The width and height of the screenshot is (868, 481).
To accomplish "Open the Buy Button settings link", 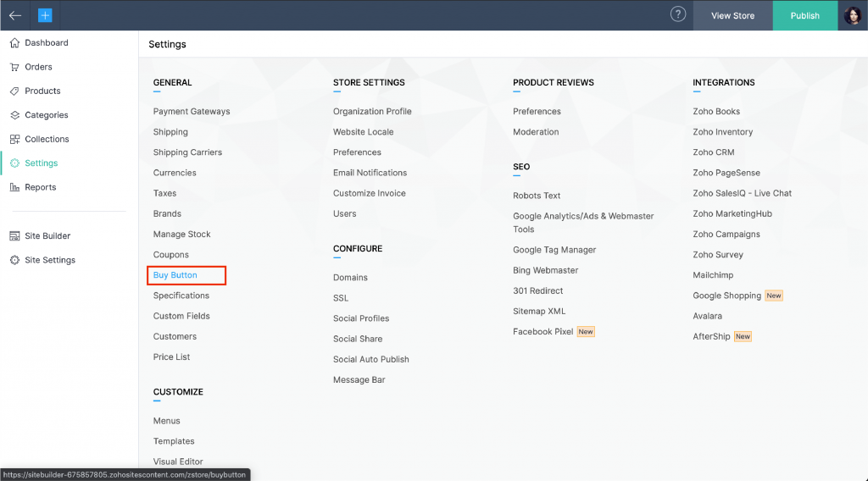I will click(175, 275).
